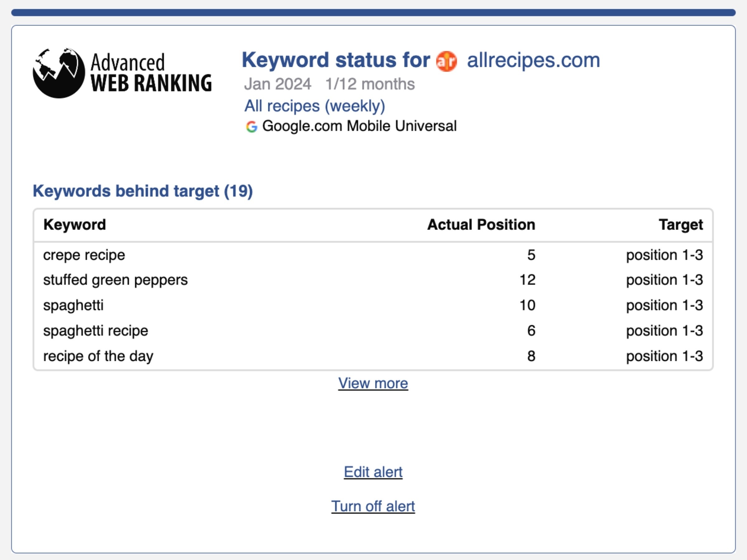Screen dimensions: 747x560
Task: Click the target cell in recipe of the day row
Action: point(665,356)
